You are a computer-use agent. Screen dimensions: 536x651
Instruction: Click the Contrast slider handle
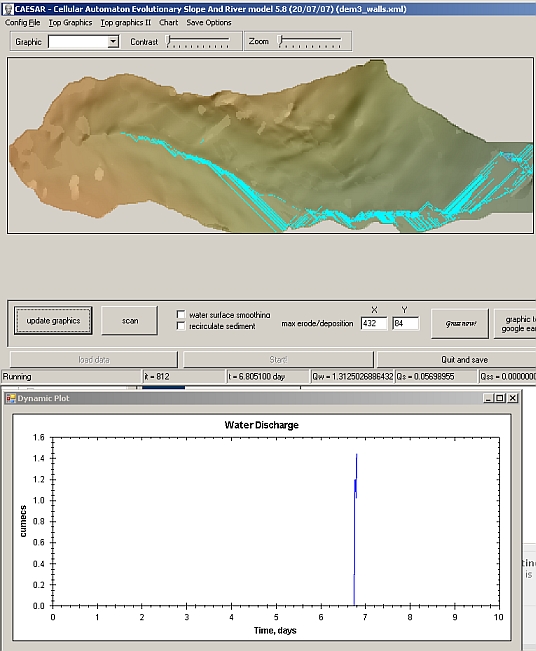(168, 41)
